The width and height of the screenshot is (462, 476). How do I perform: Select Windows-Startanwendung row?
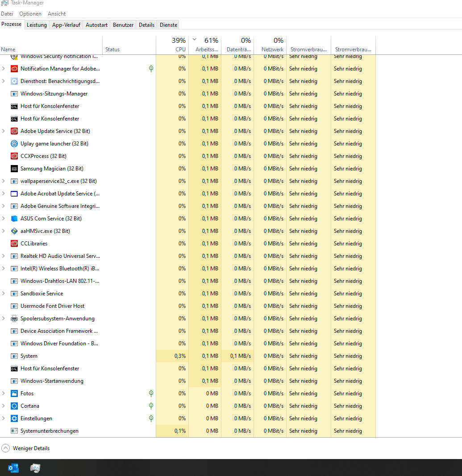[x=188, y=381]
